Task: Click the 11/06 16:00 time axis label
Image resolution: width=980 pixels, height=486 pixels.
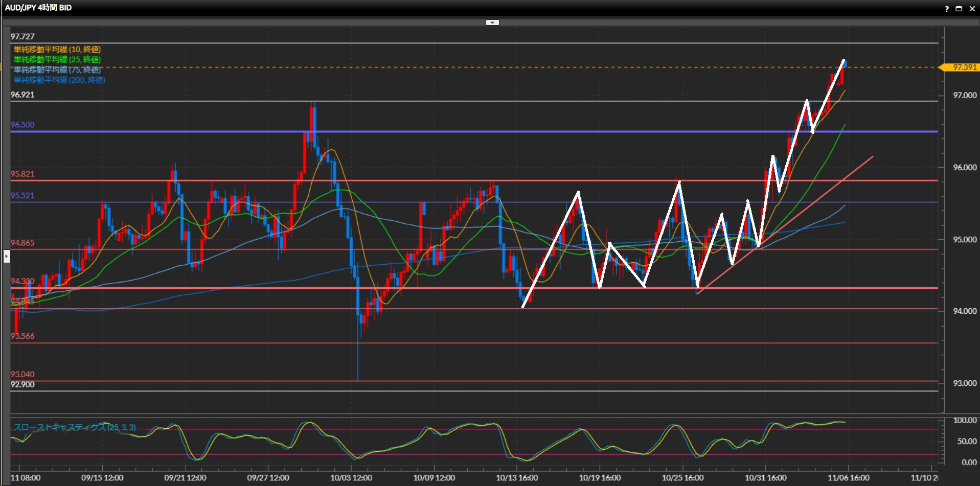Action: pyautogui.click(x=849, y=478)
